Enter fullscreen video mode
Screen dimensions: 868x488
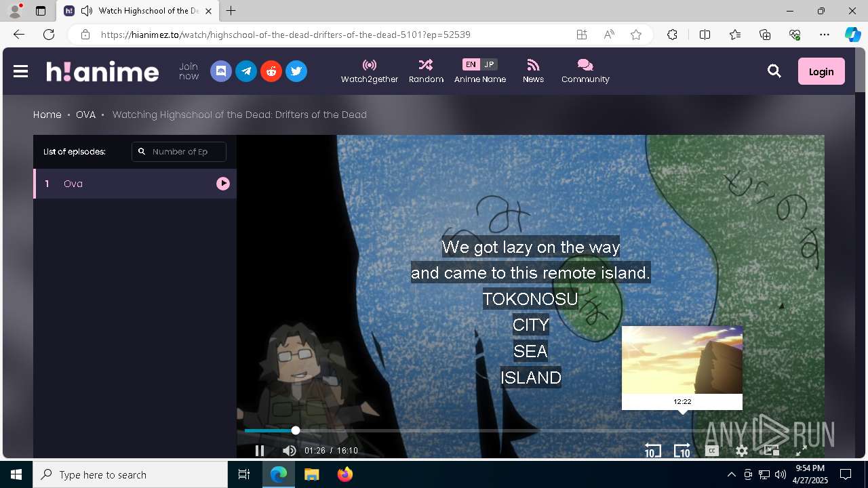[801, 450]
